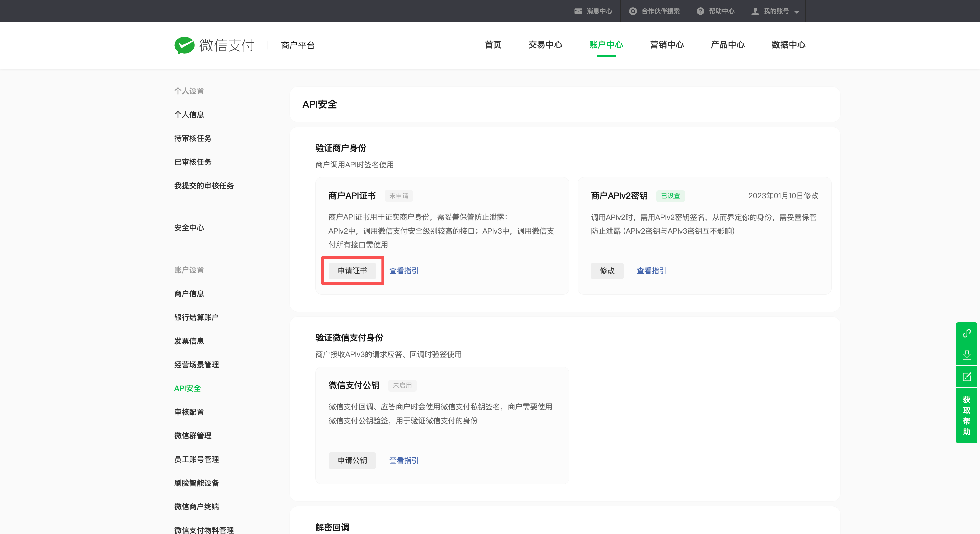Click the 微信支付公钥 card title
The width and height of the screenshot is (980, 534).
tap(354, 385)
